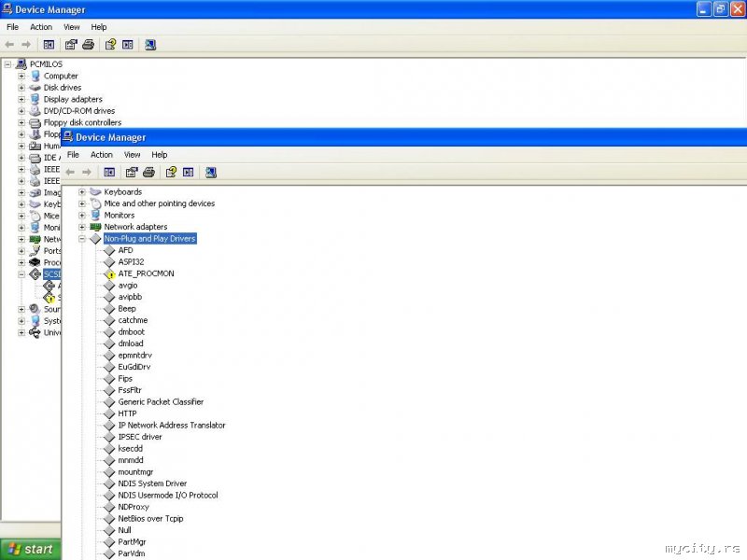
Task: Select the HTTP driver entry
Action: point(127,413)
